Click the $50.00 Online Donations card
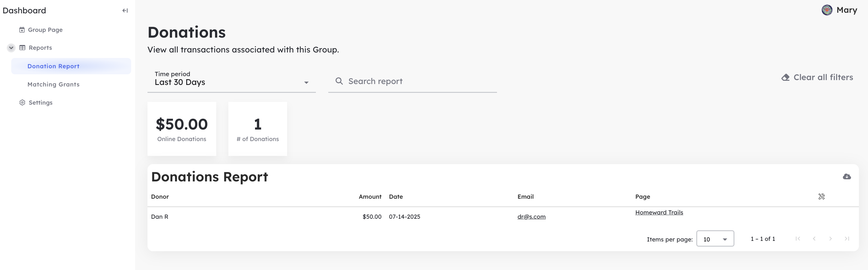Viewport: 868px width, 270px height. 182,129
